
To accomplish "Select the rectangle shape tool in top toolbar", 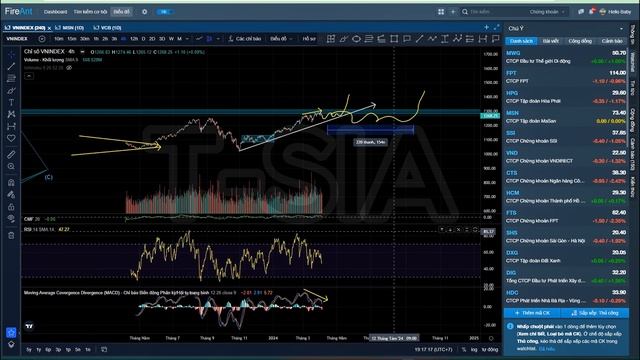I will click(x=394, y=39).
